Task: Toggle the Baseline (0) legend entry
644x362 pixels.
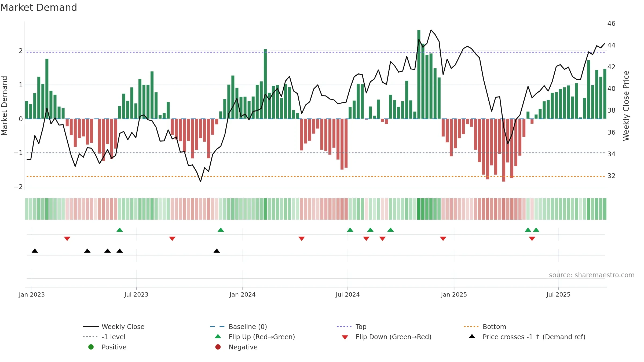Action: pos(238,327)
